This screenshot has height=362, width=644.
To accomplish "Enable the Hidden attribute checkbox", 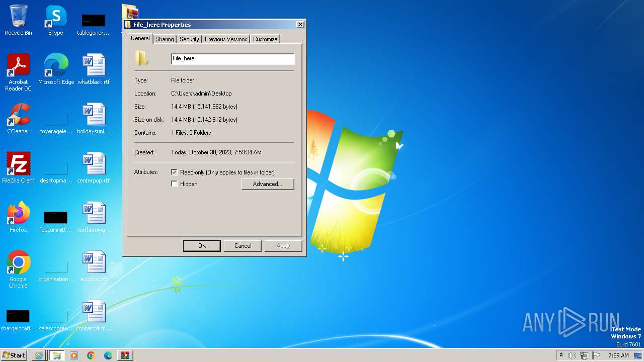I will [175, 184].
